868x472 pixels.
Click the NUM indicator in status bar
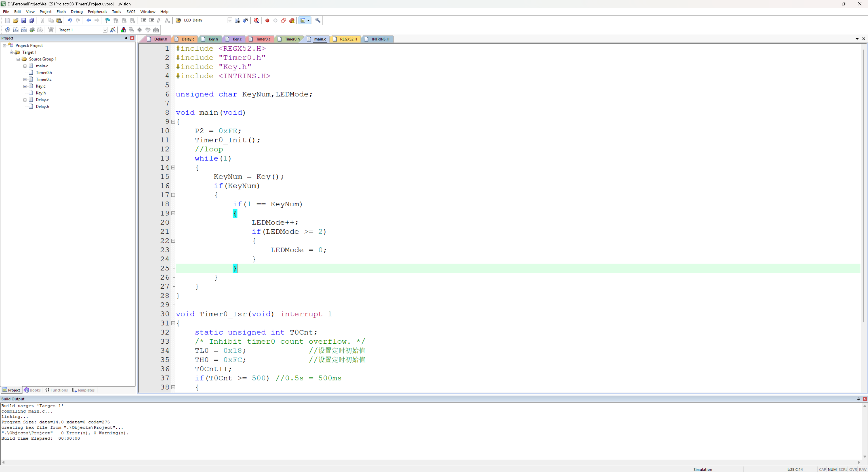point(832,469)
